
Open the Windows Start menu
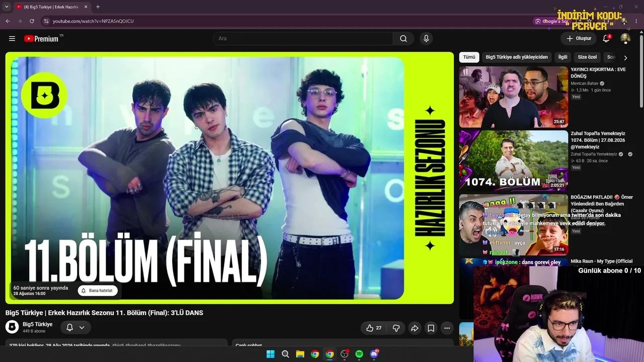pyautogui.click(x=270, y=354)
